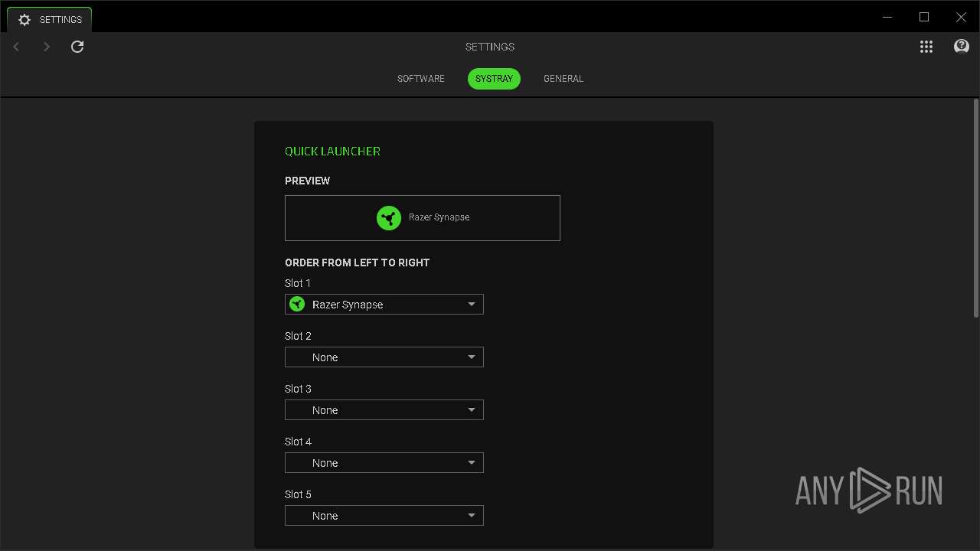Click the Razer Synapse icon in preview
The height and width of the screenshot is (551, 980).
point(389,218)
